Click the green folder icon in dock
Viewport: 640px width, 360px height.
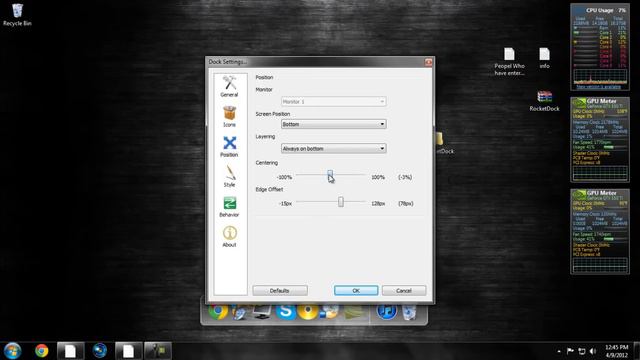point(353,313)
